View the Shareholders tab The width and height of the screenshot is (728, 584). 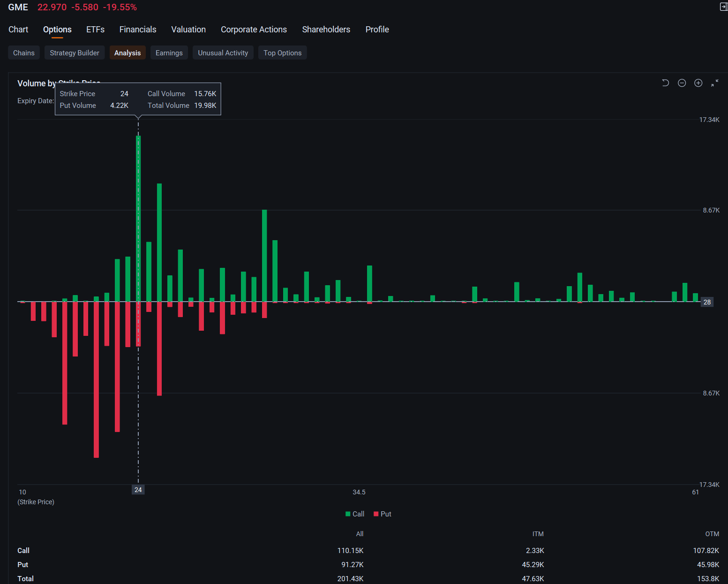[326, 30]
